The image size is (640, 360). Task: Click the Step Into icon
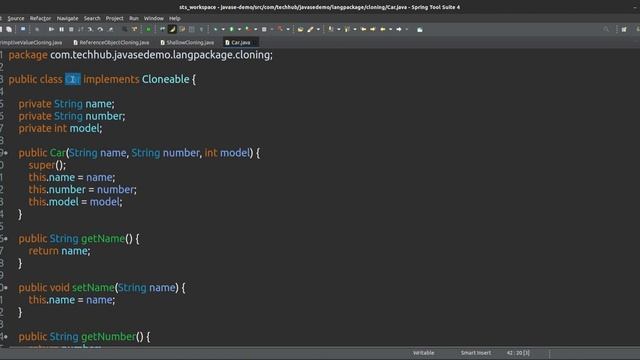[x=90, y=29]
